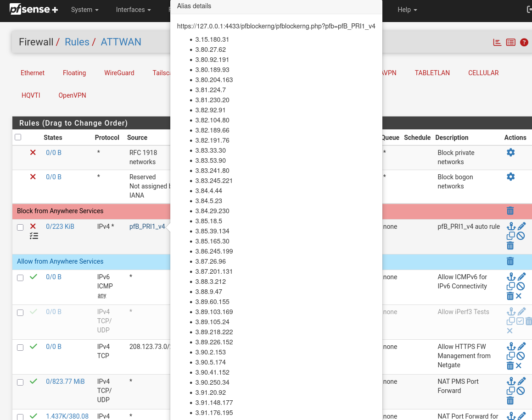Select the Allow iPerf3 Tests rule checkbox
The width and height of the screenshot is (532, 420).
pyautogui.click(x=20, y=313)
